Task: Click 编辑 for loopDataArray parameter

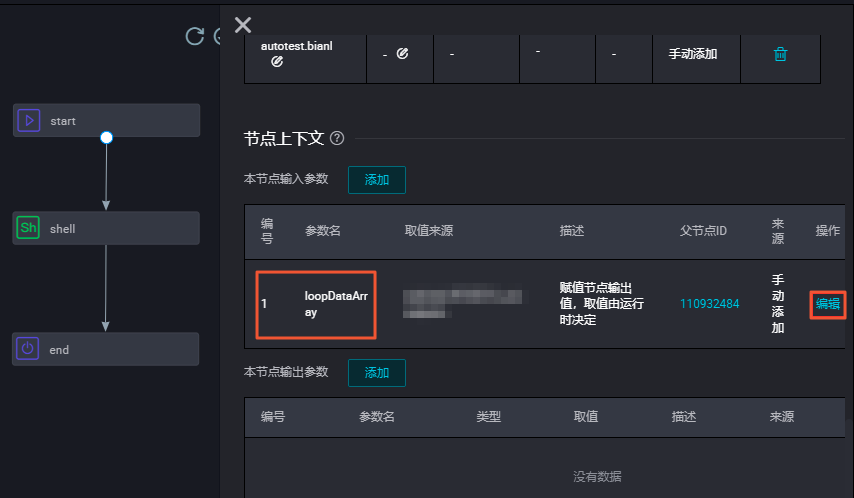Action: coord(828,304)
